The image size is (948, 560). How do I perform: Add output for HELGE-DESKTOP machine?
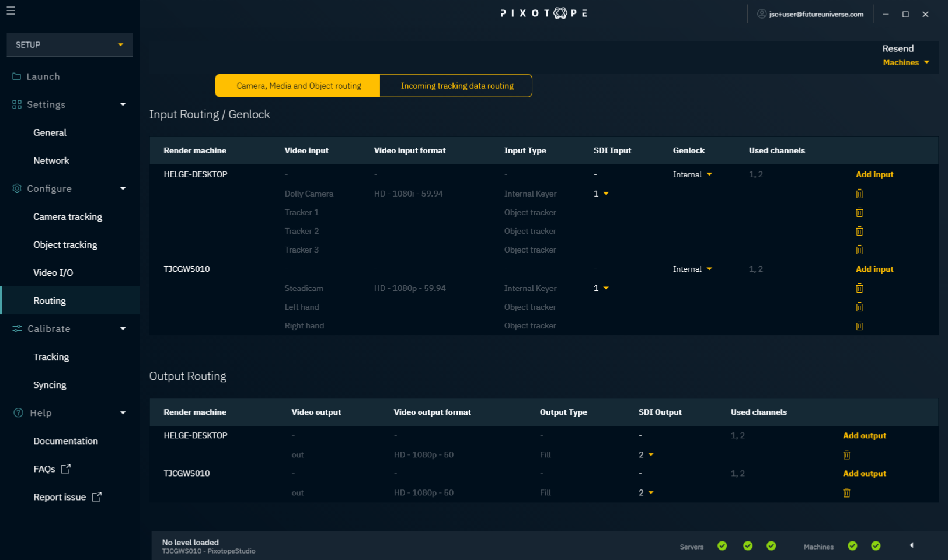[x=864, y=436]
